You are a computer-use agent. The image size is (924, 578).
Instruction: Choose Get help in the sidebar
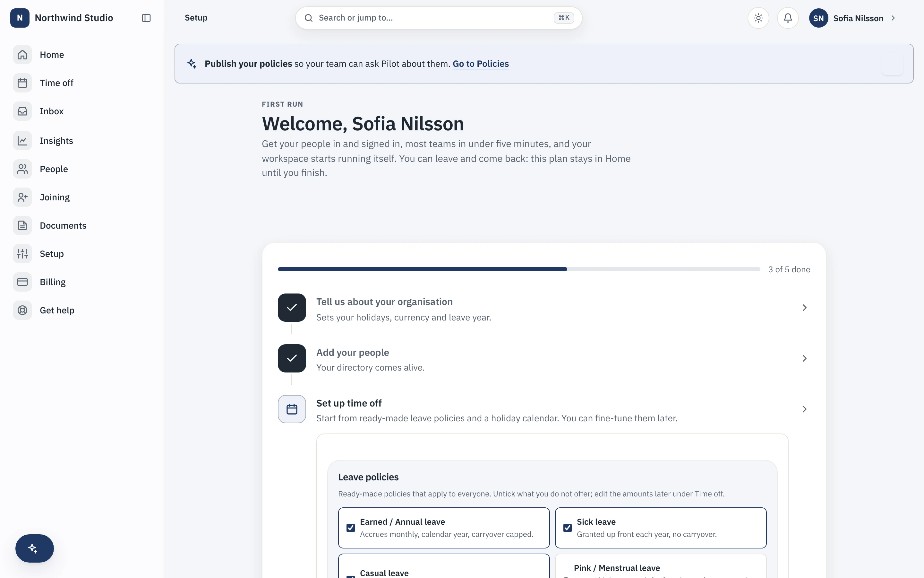pyautogui.click(x=57, y=311)
